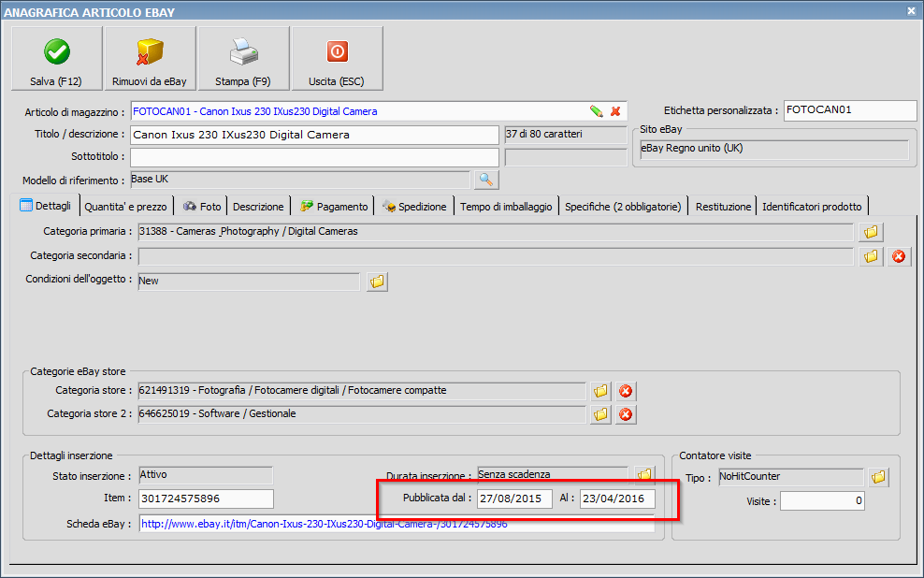Close the Anagrafica Articolo eBay window
Image resolution: width=924 pixels, height=578 pixels.
(x=911, y=10)
